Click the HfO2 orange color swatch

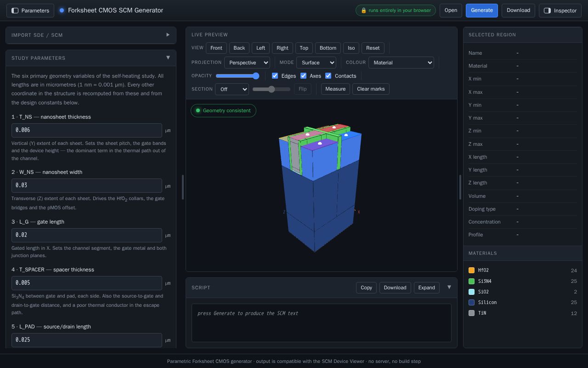pos(471,270)
